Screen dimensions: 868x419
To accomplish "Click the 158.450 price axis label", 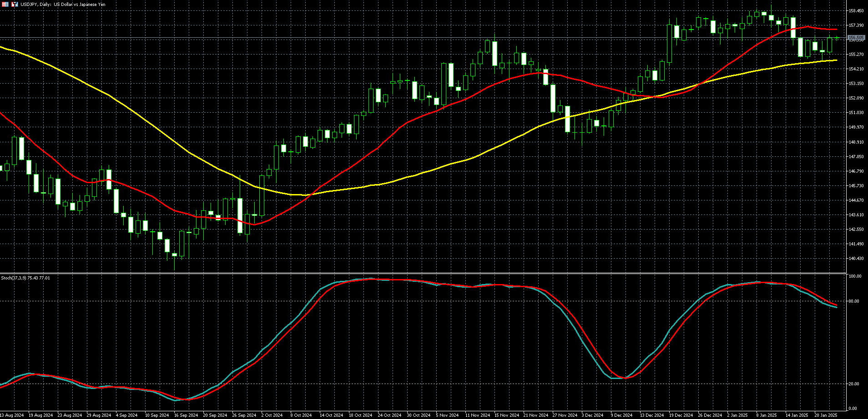I will (x=856, y=11).
